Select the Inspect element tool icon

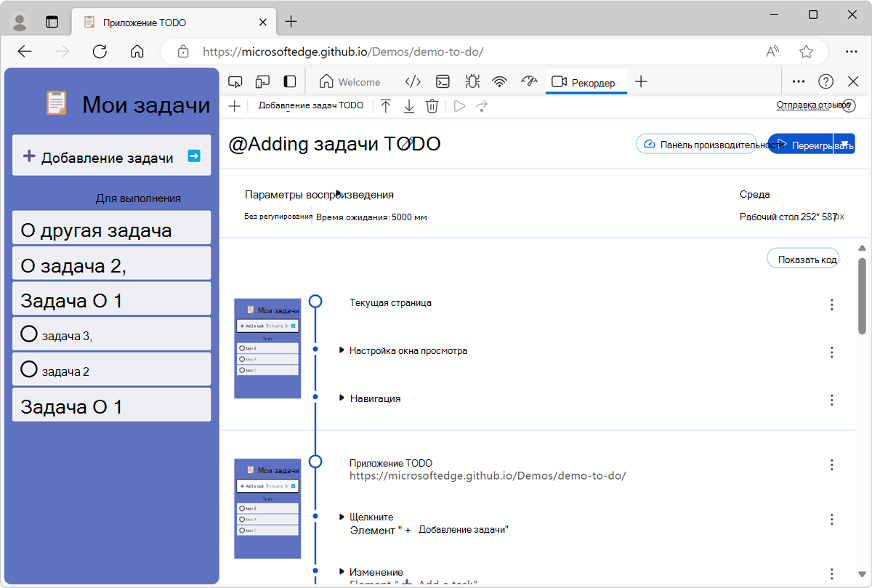pos(235,82)
